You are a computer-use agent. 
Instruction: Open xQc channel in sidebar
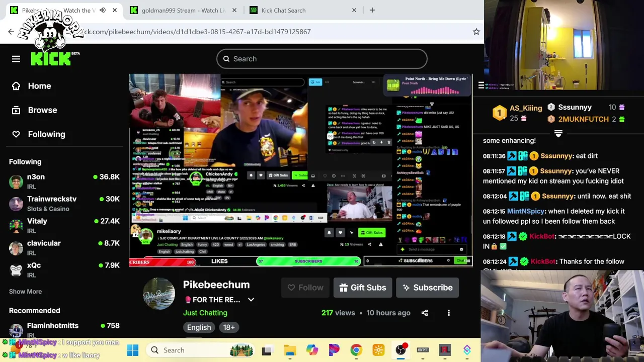pos(64,270)
